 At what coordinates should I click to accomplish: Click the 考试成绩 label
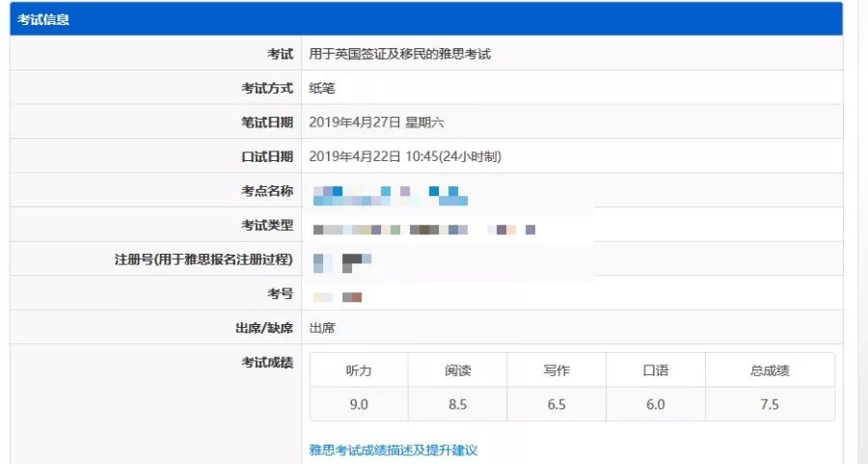click(267, 362)
